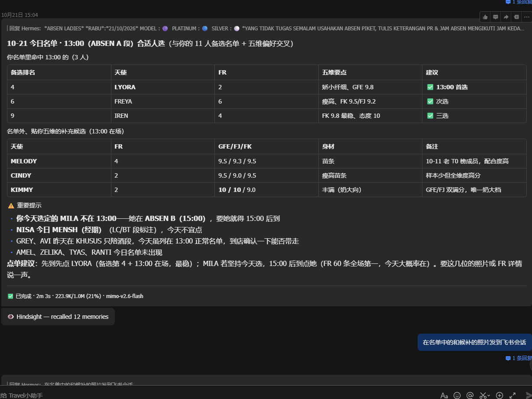The width and height of the screenshot is (532, 399).
Task: Open the '1 条回复' link at the very top
Action: tap(519, 2)
